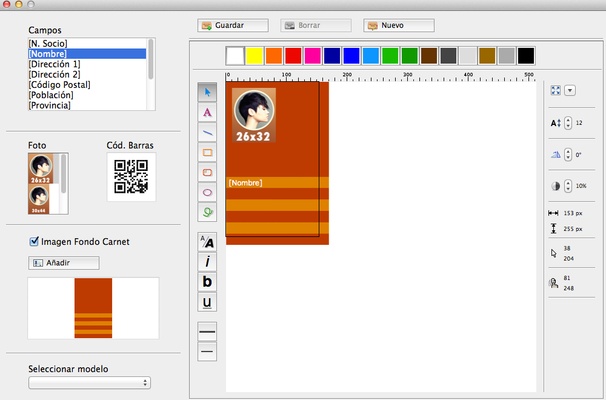
Task: Toggle bold text formatting
Action: point(207,282)
